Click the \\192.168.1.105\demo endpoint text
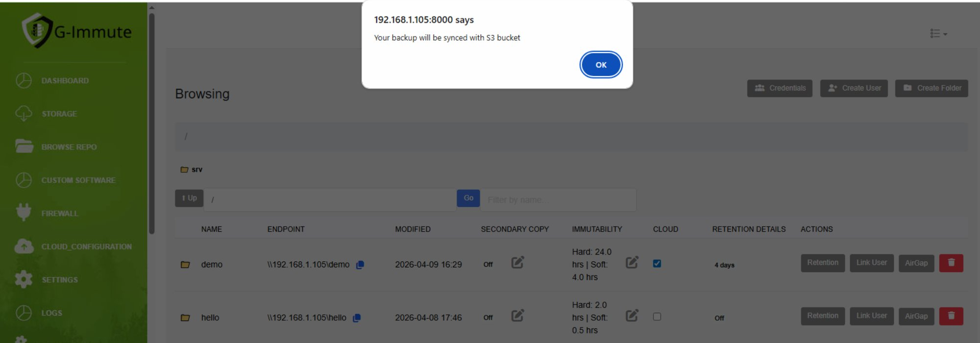The height and width of the screenshot is (343, 980). tap(308, 265)
